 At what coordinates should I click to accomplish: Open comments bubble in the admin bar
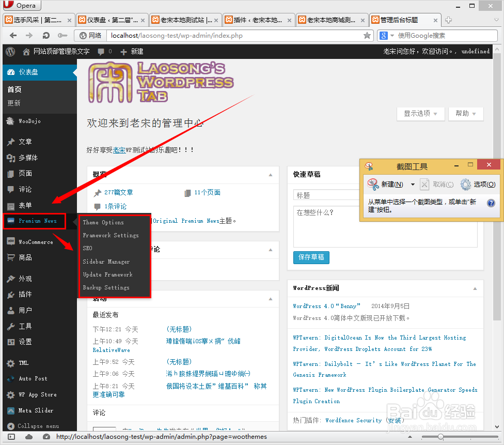tap(104, 52)
